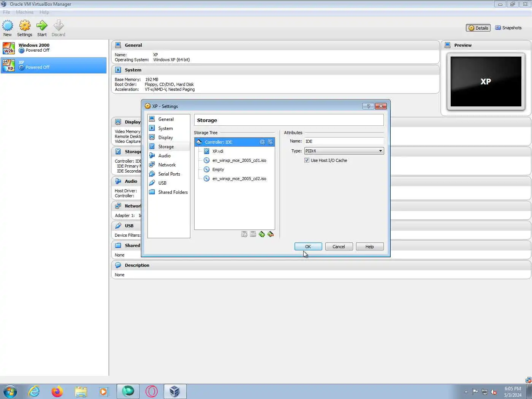Screen dimensions: 532x399
Task: Open Internet Explorer from the taskbar
Action: (x=34, y=391)
